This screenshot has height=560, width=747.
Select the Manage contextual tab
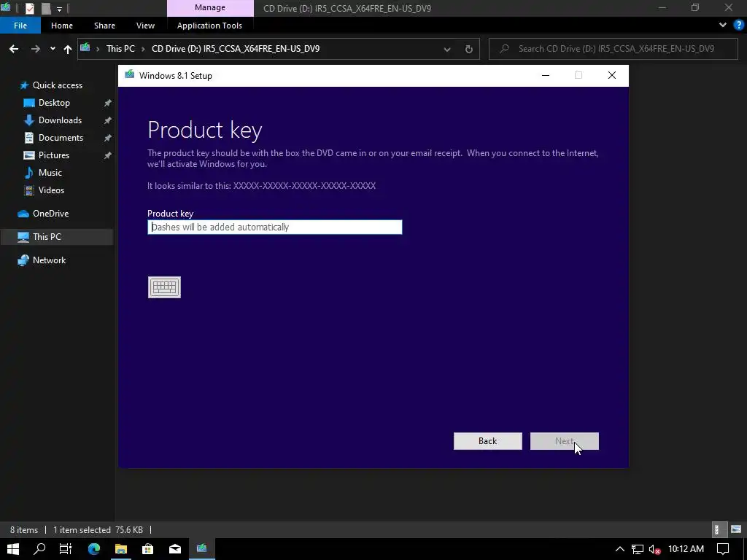[210, 7]
